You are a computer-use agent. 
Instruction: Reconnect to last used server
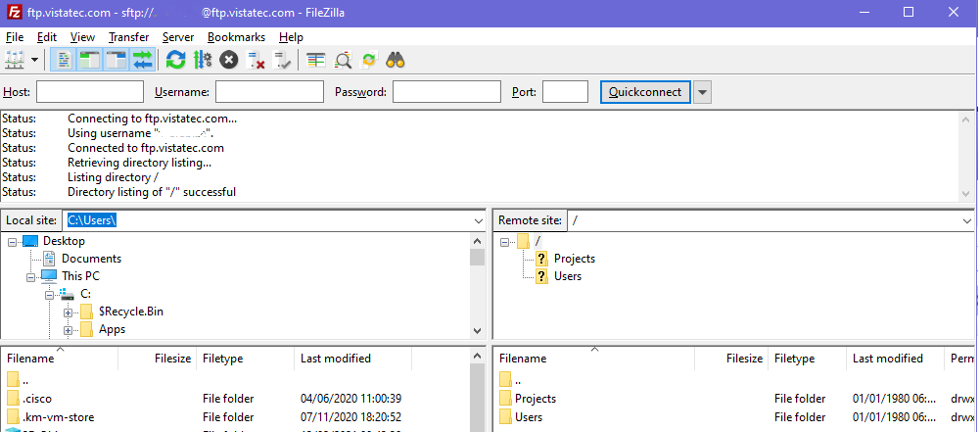(283, 60)
